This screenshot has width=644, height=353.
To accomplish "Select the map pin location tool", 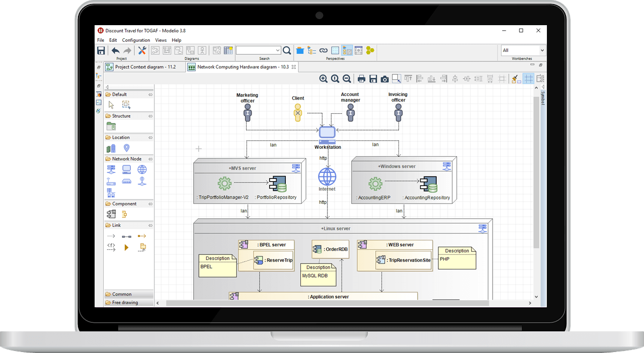I will point(127,148).
